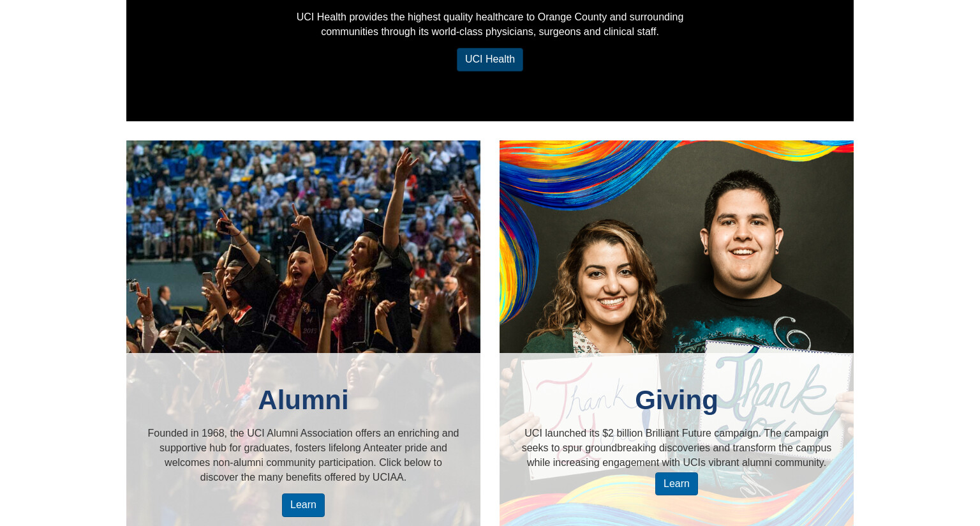Image resolution: width=980 pixels, height=526 pixels.
Task: Click the "Founded in 1968" text line
Action: 303,433
